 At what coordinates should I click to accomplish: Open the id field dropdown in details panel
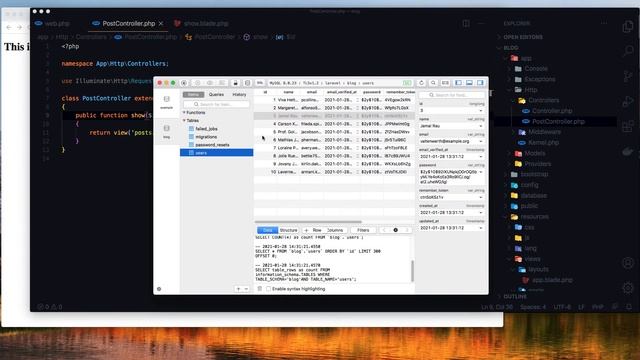[481, 111]
